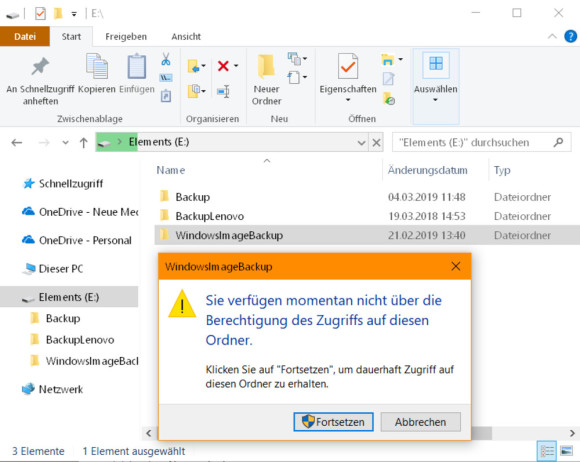Open the address bar history dropdown

click(x=361, y=142)
